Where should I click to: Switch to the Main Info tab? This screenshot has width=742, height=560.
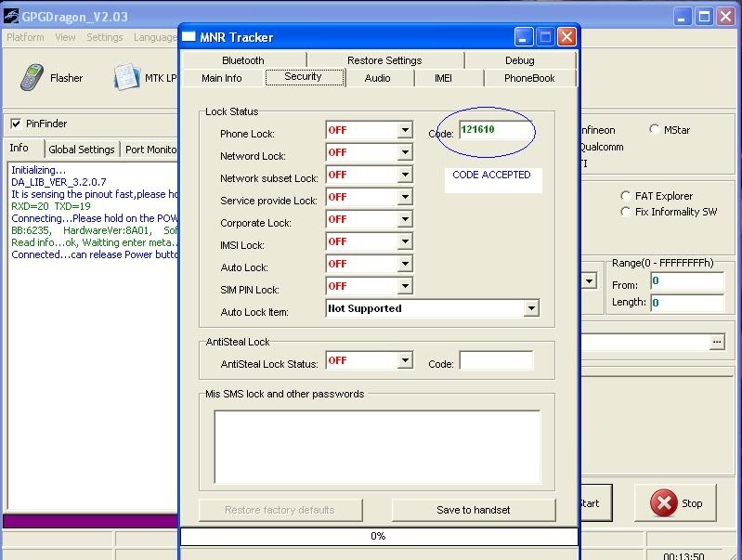pyautogui.click(x=221, y=78)
